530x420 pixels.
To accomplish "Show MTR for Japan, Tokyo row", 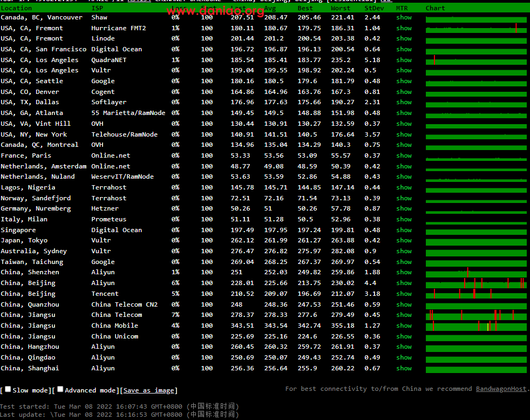I will click(404, 240).
